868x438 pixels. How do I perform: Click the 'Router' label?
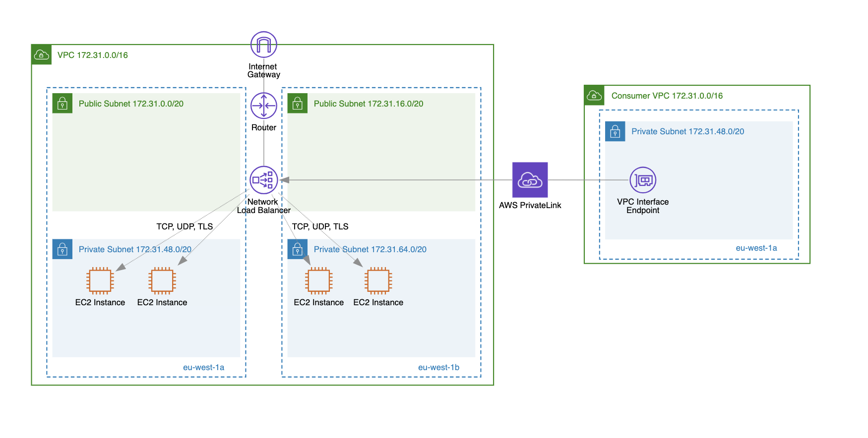click(x=263, y=127)
